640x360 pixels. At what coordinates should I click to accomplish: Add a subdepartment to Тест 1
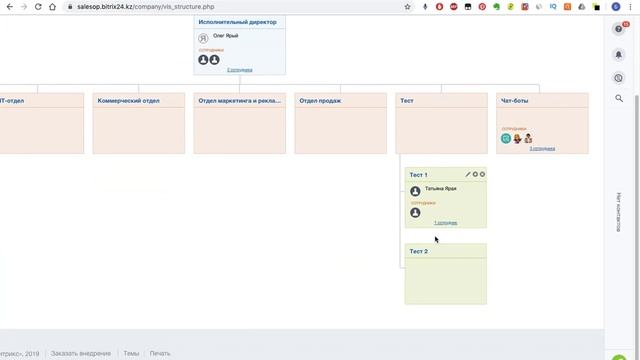pyautogui.click(x=475, y=174)
